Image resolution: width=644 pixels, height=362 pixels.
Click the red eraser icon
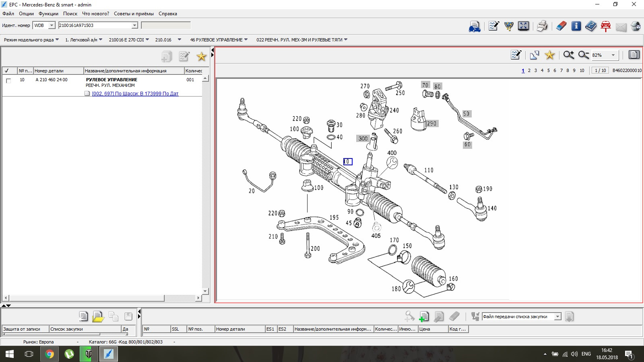[x=561, y=26]
